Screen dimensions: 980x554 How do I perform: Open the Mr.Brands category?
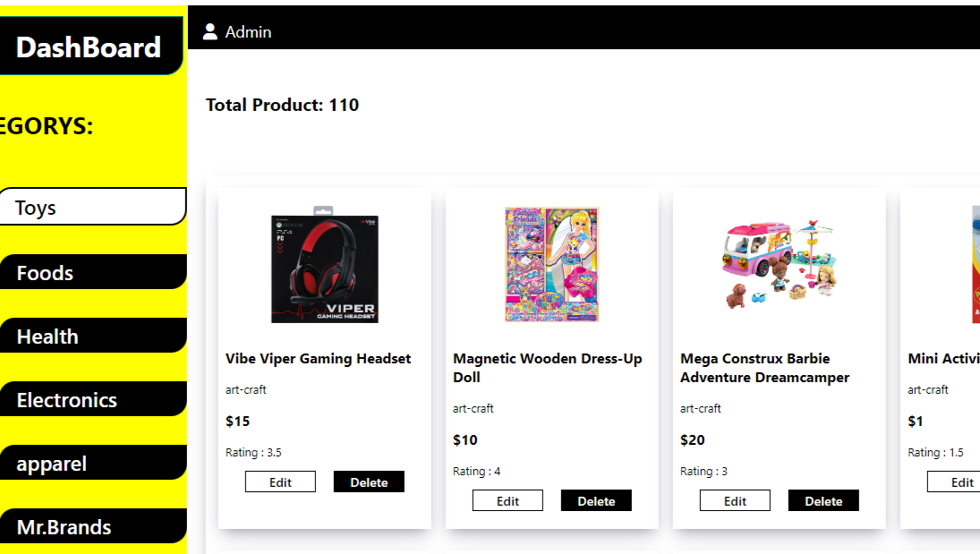pos(92,526)
